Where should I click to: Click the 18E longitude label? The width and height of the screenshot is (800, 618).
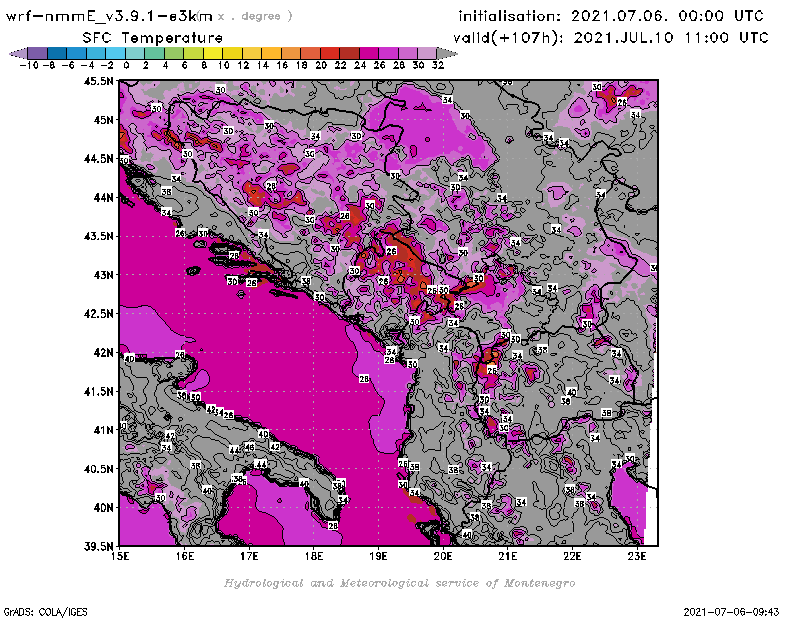[314, 556]
